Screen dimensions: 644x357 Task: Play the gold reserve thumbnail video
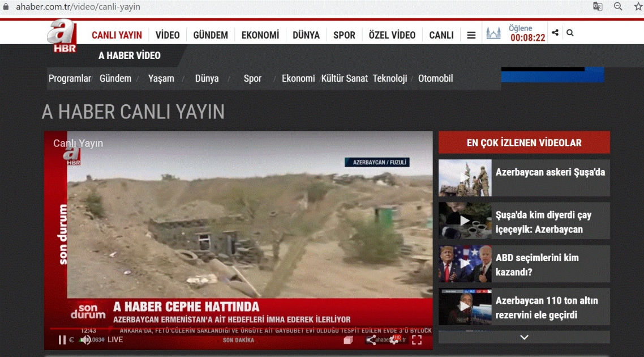click(x=465, y=307)
